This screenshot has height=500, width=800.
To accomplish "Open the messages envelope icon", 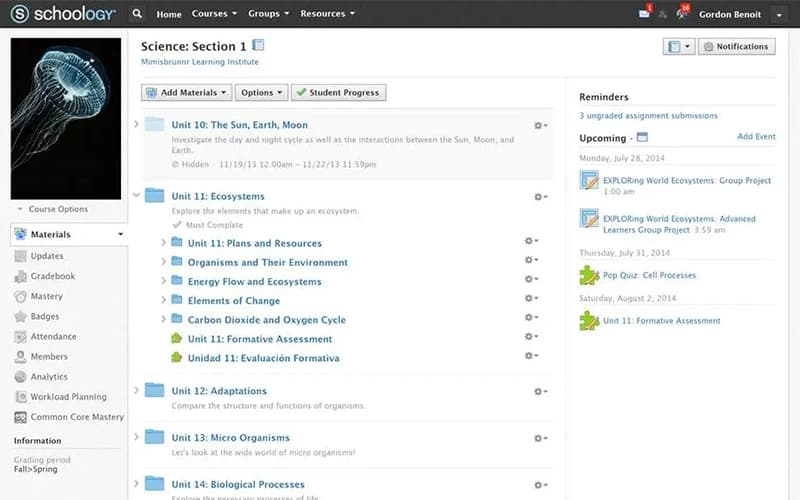I will coord(644,14).
